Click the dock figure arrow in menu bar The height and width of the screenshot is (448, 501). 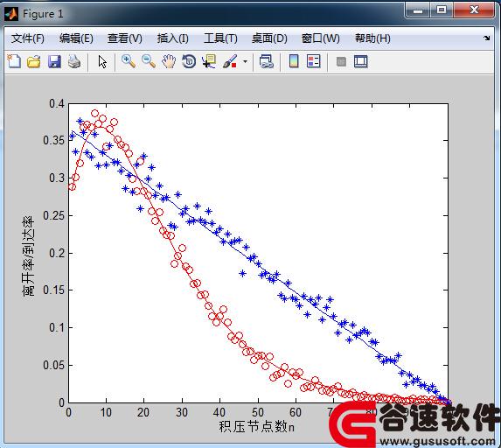pyautogui.click(x=487, y=38)
